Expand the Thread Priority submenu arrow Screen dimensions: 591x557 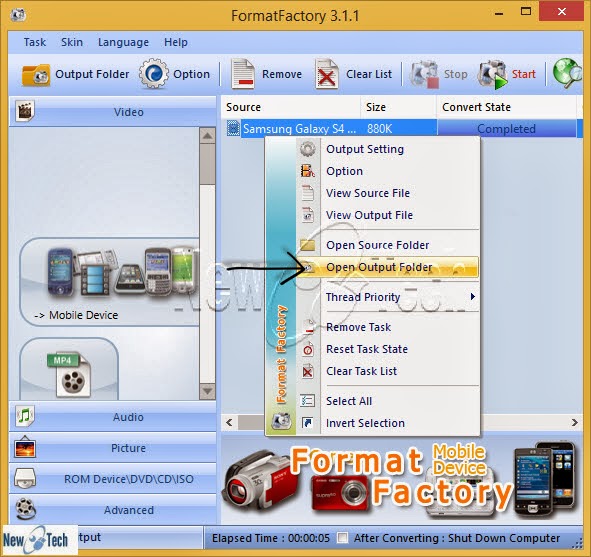pos(473,297)
